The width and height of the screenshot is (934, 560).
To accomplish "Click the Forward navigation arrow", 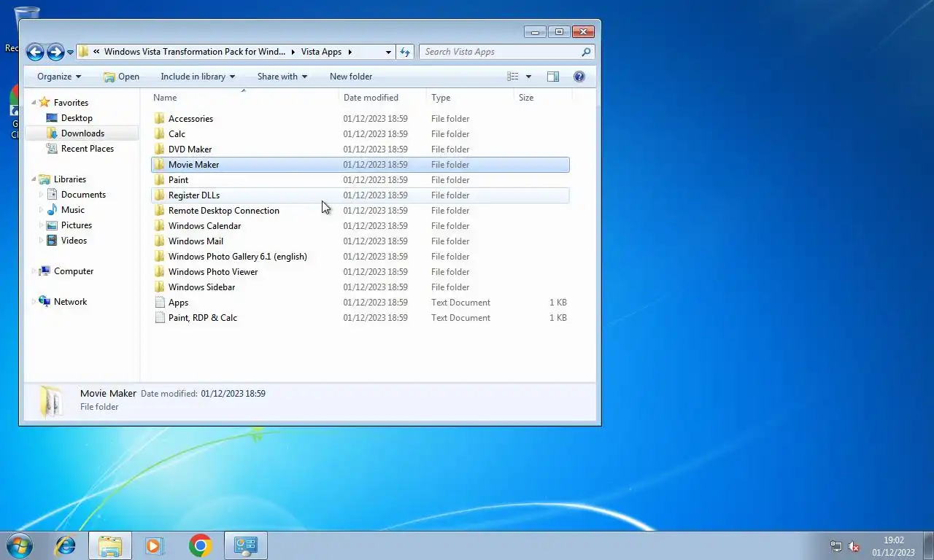I will (55, 52).
